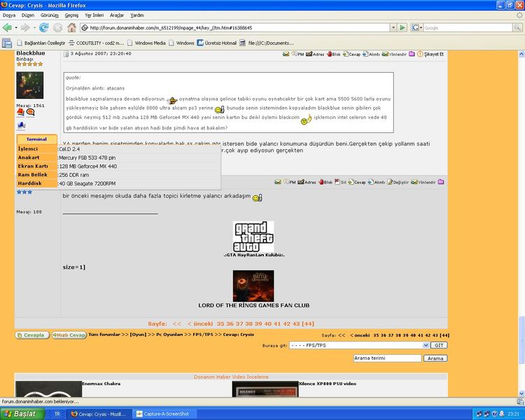Click orange chat bubble icon under Blackblue's avatar
This screenshot has height=420, width=525.
point(30,113)
